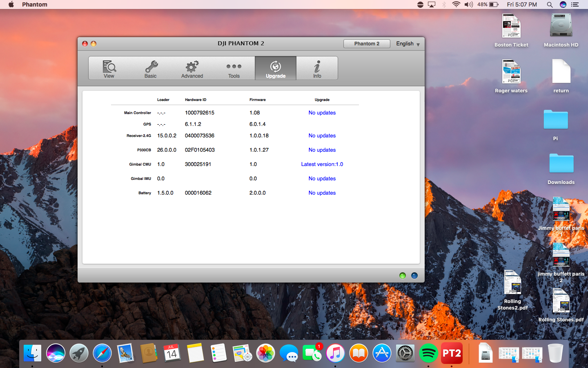The height and width of the screenshot is (368, 588).
Task: Launch Spotify from the Dock
Action: (x=428, y=353)
